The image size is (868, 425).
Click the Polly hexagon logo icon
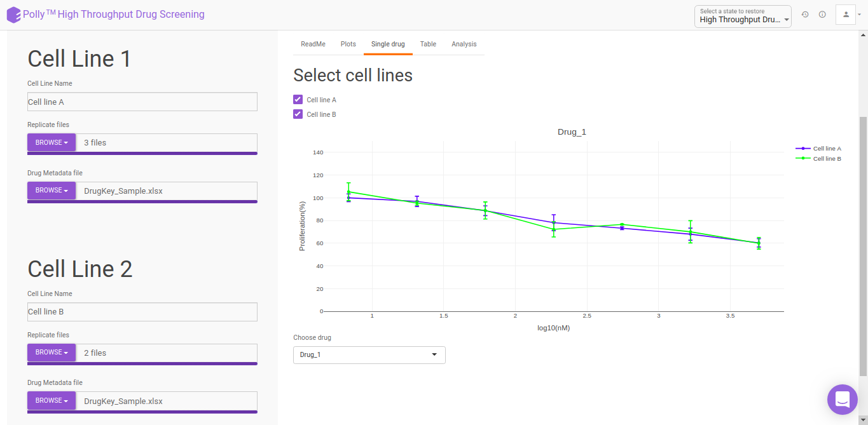tap(13, 15)
